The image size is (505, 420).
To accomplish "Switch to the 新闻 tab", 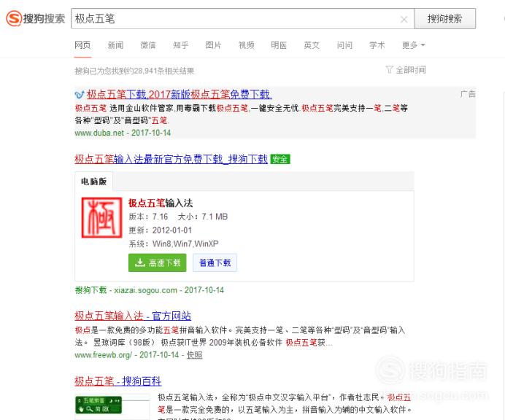I will pyautogui.click(x=115, y=45).
